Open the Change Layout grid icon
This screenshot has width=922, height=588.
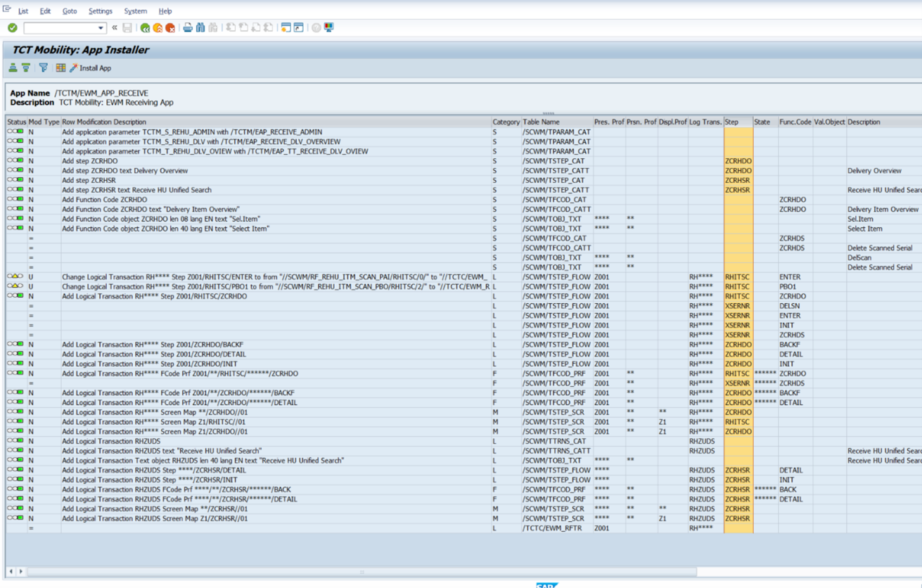[60, 68]
